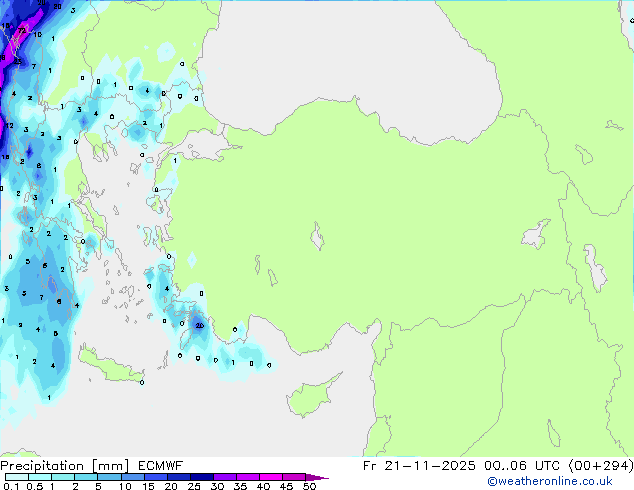The height and width of the screenshot is (490, 634).
Task: Click the 0.1–0.5 mm palest legend swatch
Action: pyautogui.click(x=17, y=477)
